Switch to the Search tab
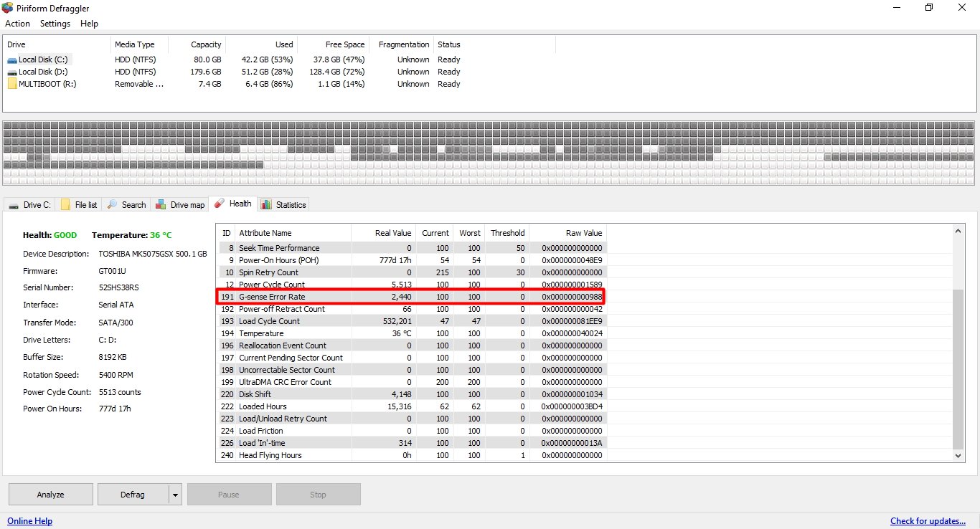 pos(126,205)
